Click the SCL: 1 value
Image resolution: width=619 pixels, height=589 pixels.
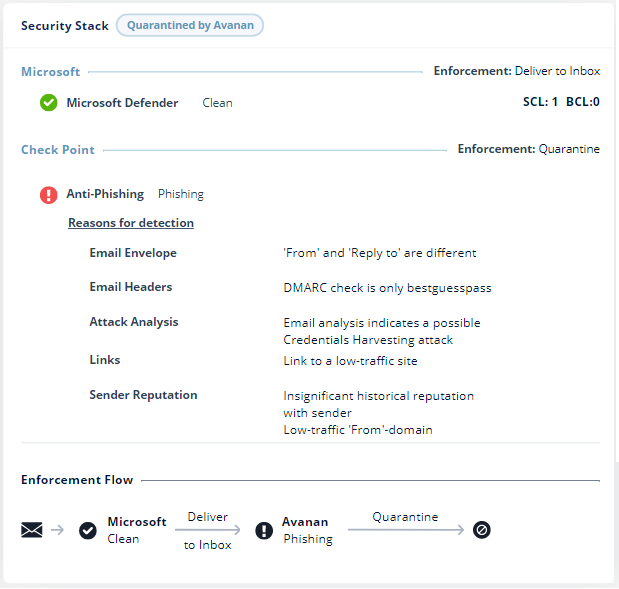point(540,102)
